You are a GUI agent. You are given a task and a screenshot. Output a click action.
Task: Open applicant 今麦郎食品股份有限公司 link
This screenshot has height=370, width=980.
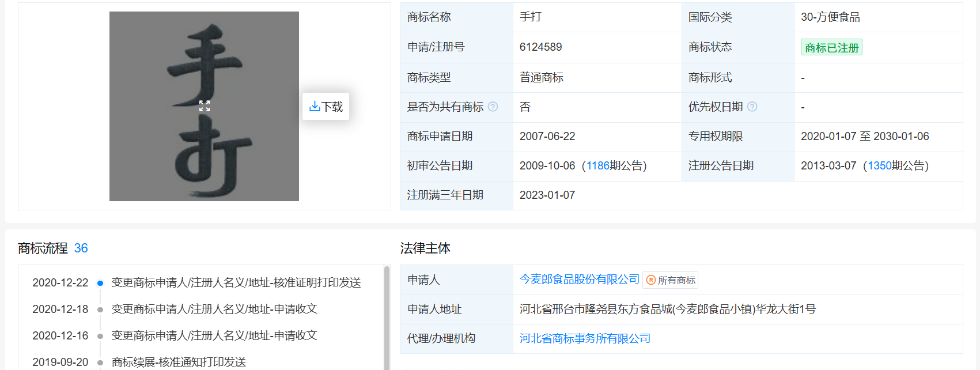tap(579, 280)
